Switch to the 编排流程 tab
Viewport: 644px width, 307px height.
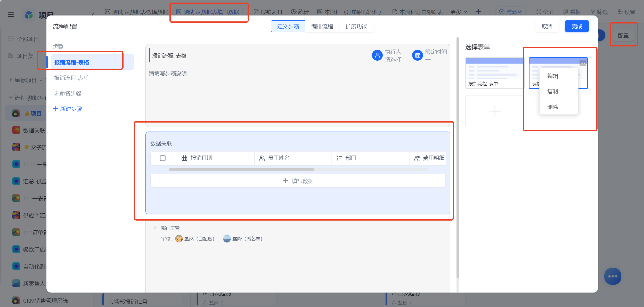coord(322,26)
